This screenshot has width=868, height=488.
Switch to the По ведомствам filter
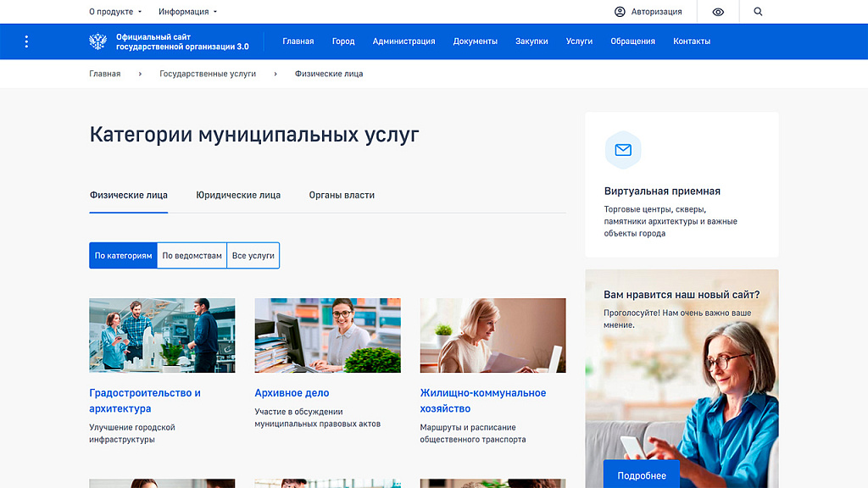tap(192, 255)
